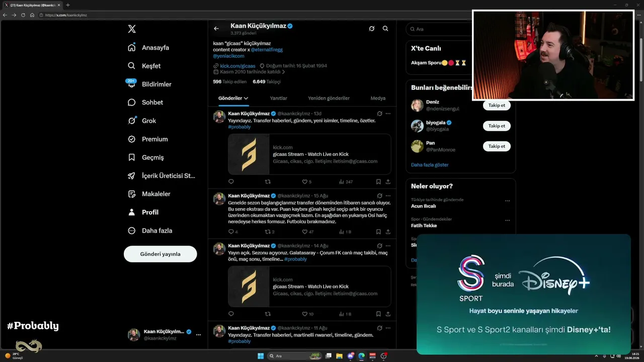This screenshot has height=362, width=644.
Task: Open more options on the 11 Ağu post
Action: [388, 328]
